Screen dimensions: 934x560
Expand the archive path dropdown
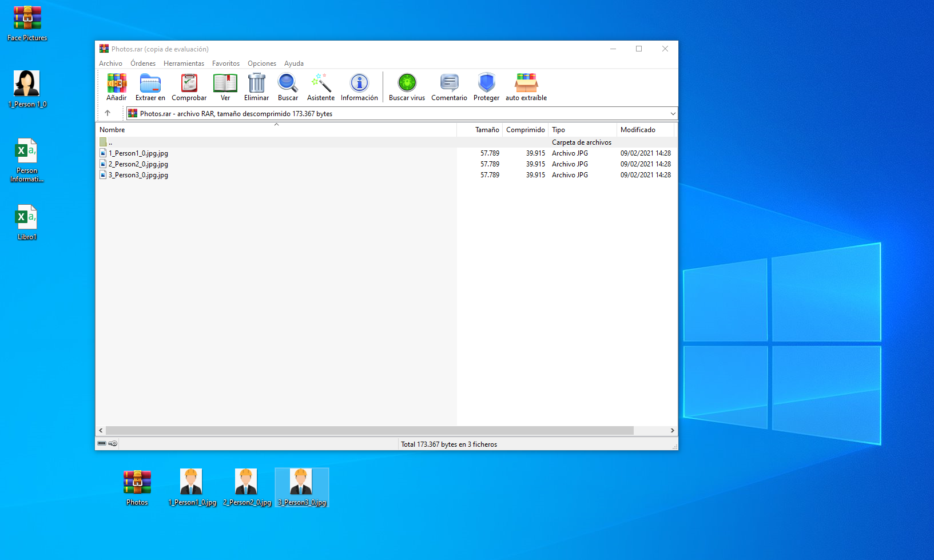(673, 113)
